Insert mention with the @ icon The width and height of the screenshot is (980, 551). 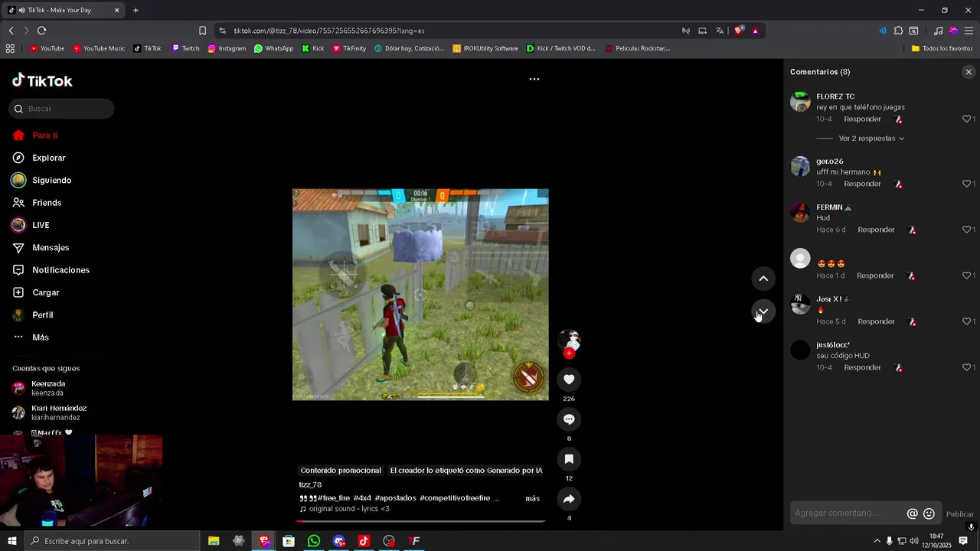coord(913,514)
